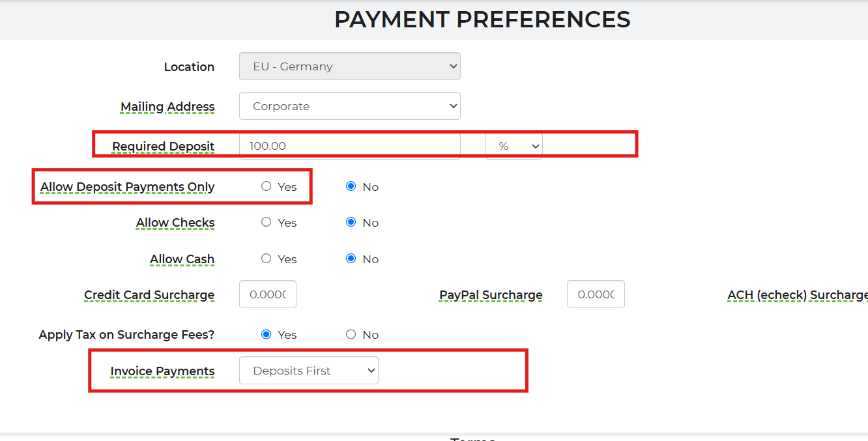The width and height of the screenshot is (868, 441).
Task: Click the Mailing Address help label
Action: (x=167, y=106)
